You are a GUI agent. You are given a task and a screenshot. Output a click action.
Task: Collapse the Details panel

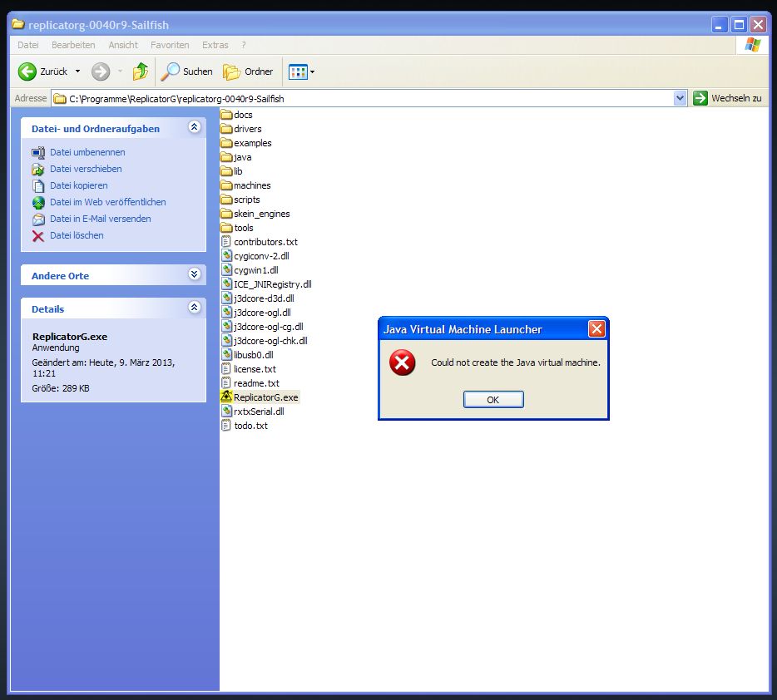(x=195, y=308)
